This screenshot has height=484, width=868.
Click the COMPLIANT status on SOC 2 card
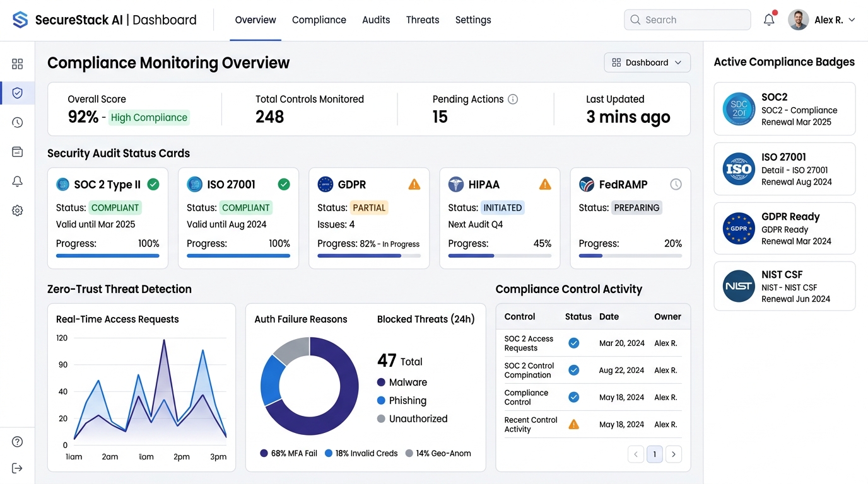115,207
